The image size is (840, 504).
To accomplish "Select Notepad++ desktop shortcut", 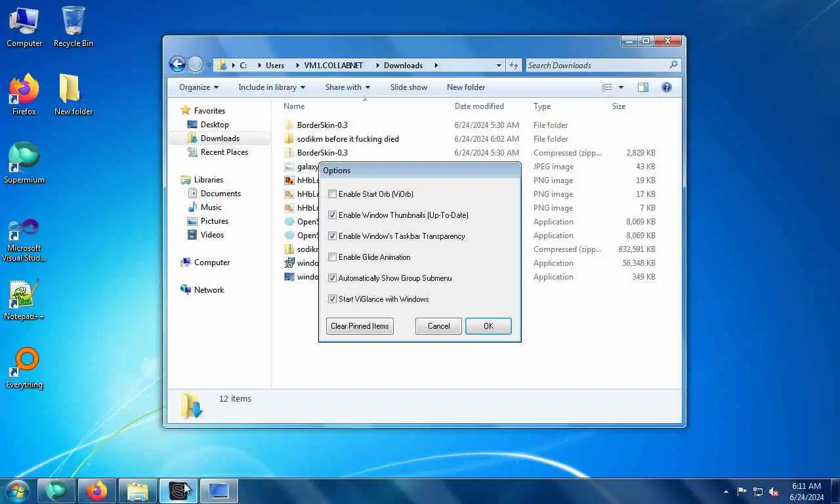I will pyautogui.click(x=24, y=300).
